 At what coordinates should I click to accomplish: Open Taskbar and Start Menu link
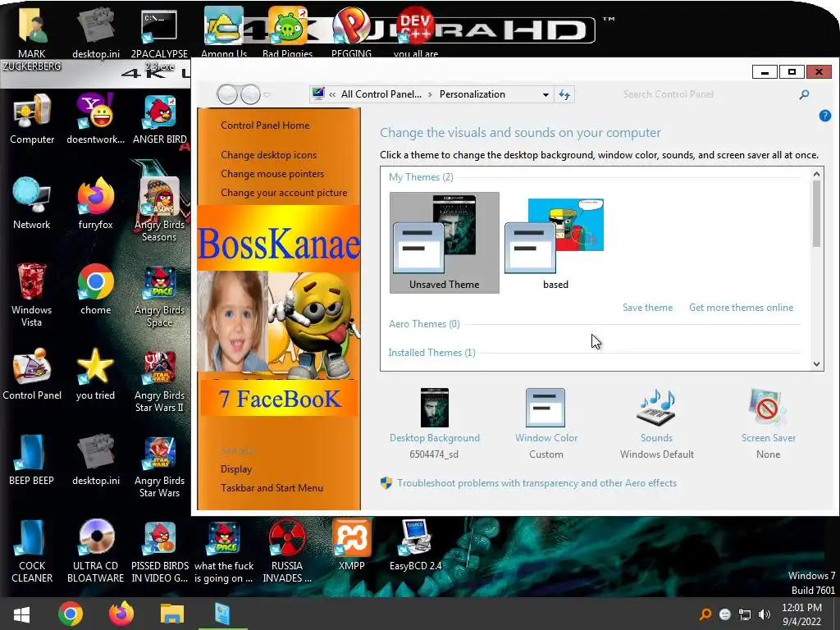(x=272, y=488)
